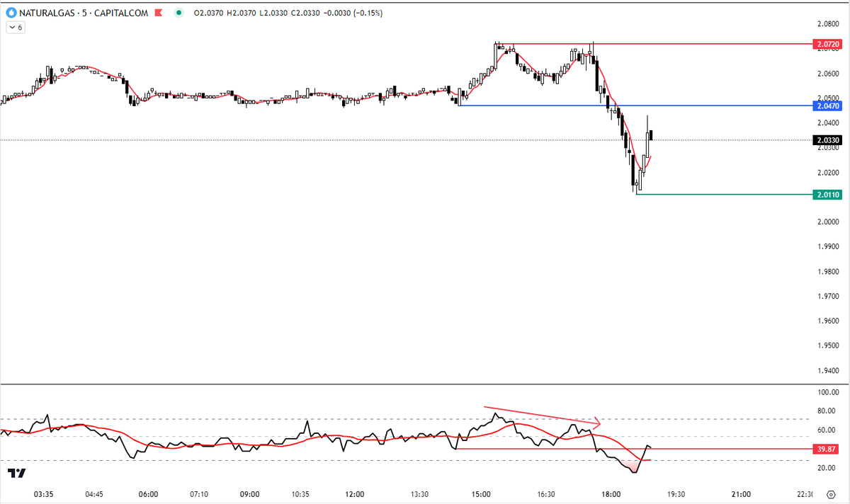Click the O2.0370 open value
The height and width of the screenshot is (504, 850).
(209, 12)
